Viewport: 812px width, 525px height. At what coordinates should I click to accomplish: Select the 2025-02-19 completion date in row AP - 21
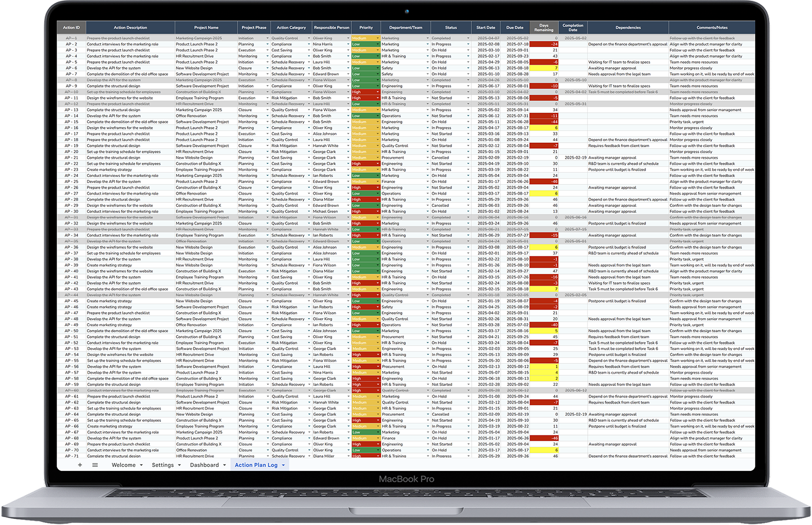(x=573, y=158)
